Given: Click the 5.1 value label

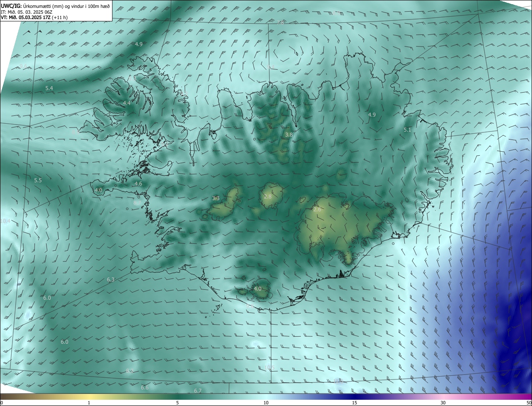Looking at the screenshot, I should pos(407,130).
